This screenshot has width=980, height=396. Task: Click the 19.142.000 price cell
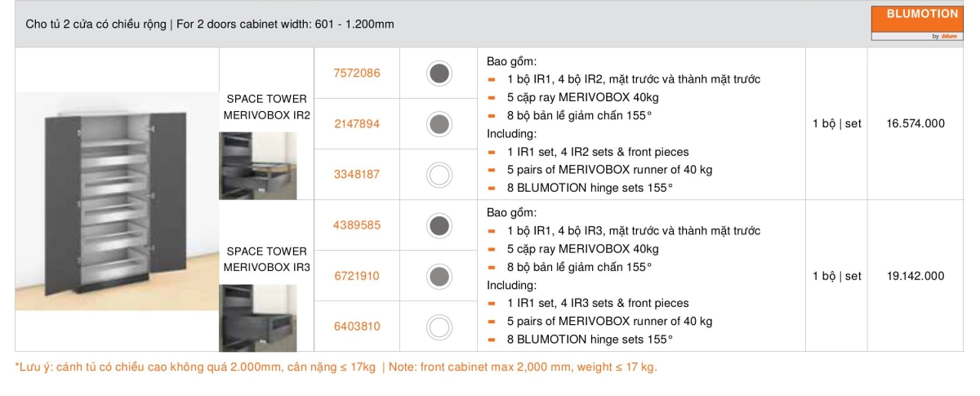pyautogui.click(x=915, y=276)
